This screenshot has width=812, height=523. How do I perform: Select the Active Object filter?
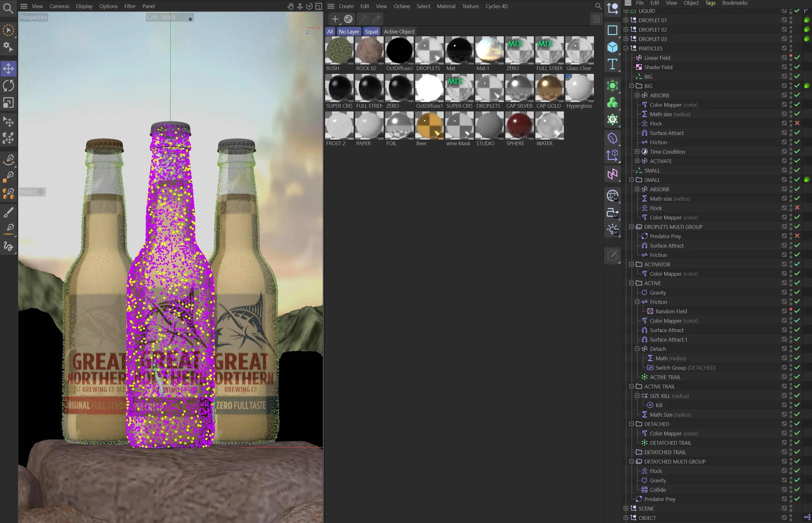tap(399, 32)
